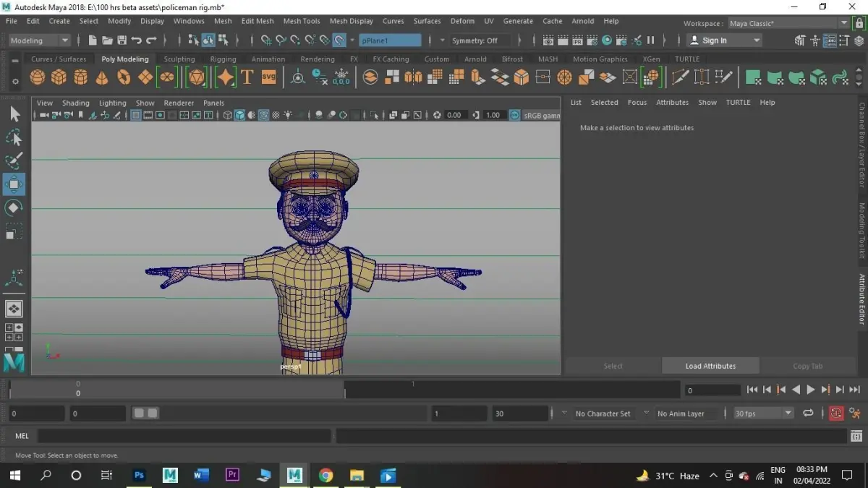868x488 pixels.
Task: Switch to the Rigging shelf tab
Action: coord(223,59)
